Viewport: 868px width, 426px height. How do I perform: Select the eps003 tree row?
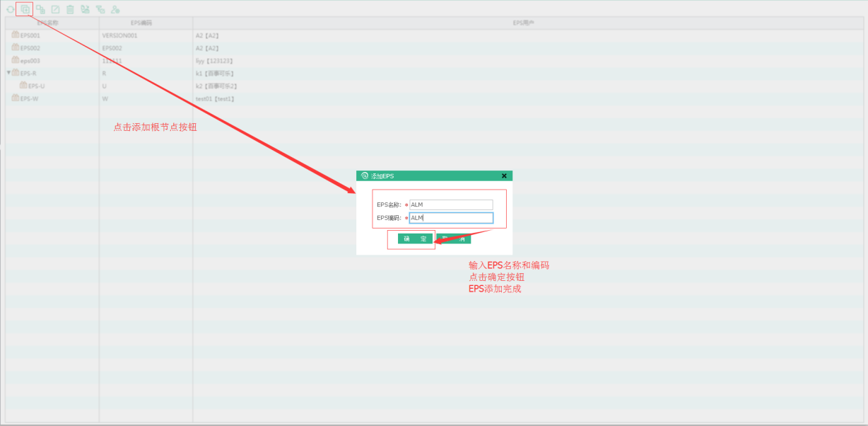pos(30,61)
